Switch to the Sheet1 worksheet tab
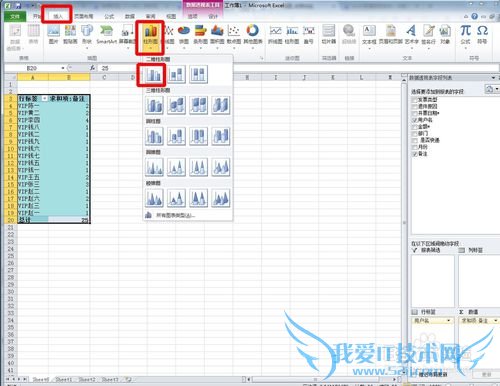 pyautogui.click(x=64, y=379)
